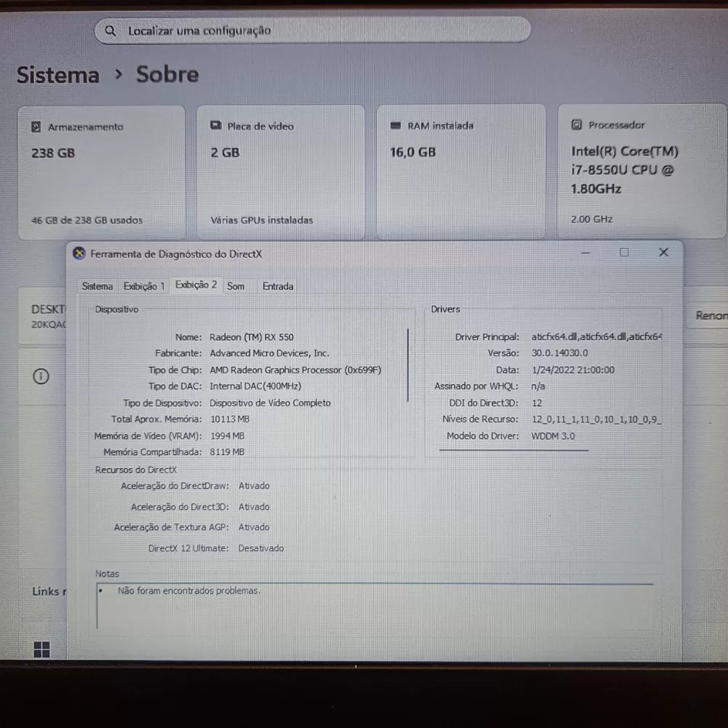Click 'Ativado' next to Aceleração do DirectDraw
The height and width of the screenshot is (728, 728).
(254, 486)
